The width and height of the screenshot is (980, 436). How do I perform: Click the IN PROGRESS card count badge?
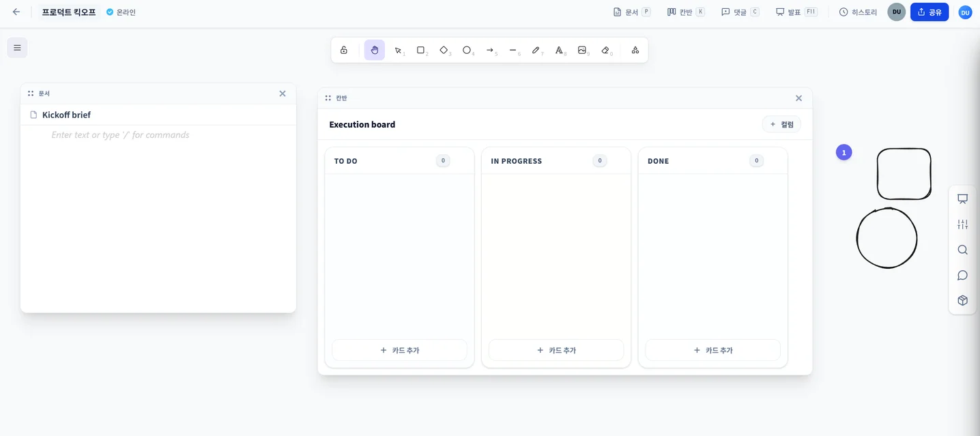point(600,161)
